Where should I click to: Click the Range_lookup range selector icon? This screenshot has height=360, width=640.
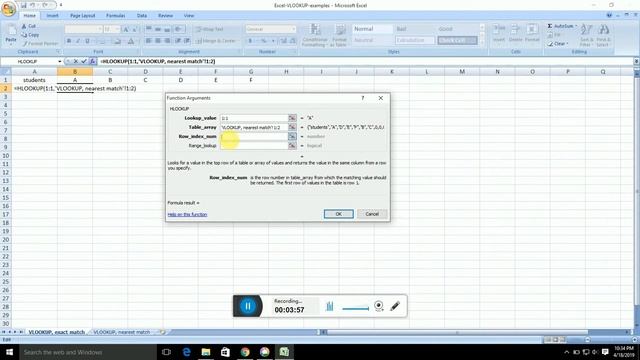[x=292, y=146]
